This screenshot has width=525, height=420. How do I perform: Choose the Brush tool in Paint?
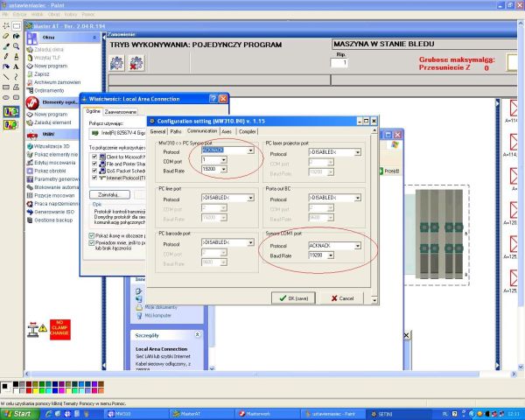(x=16, y=56)
